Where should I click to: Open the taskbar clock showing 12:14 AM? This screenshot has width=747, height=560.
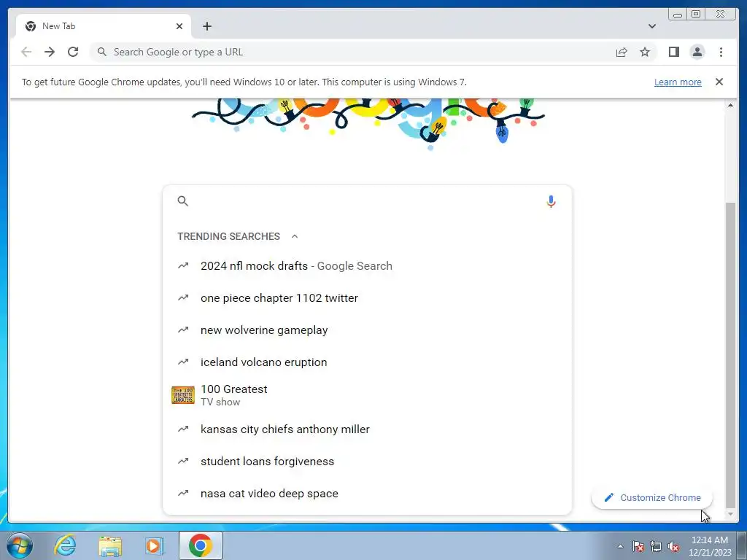pos(710,546)
